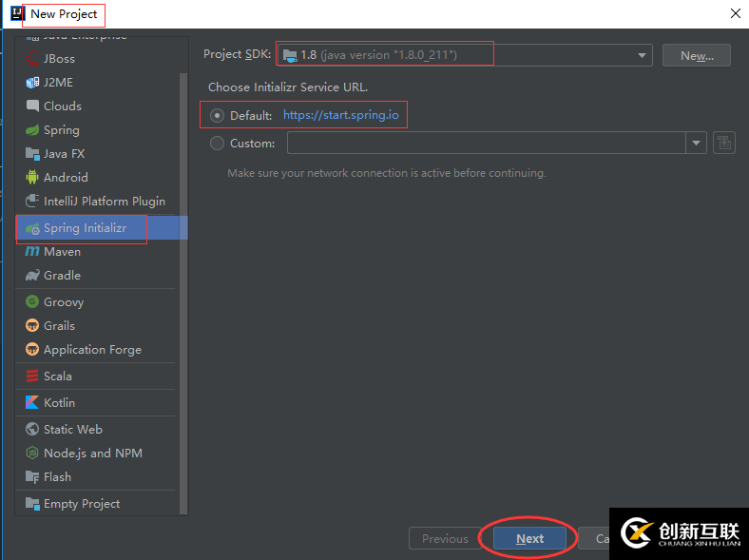The image size is (749, 560).
Task: Click the New... SDK button
Action: click(697, 55)
